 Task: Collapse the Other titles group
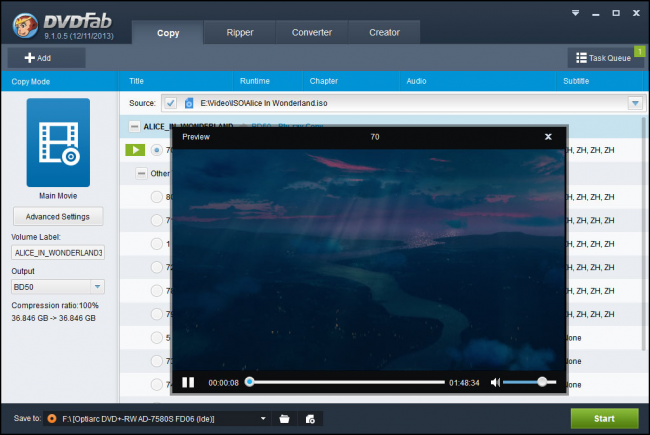click(x=141, y=173)
